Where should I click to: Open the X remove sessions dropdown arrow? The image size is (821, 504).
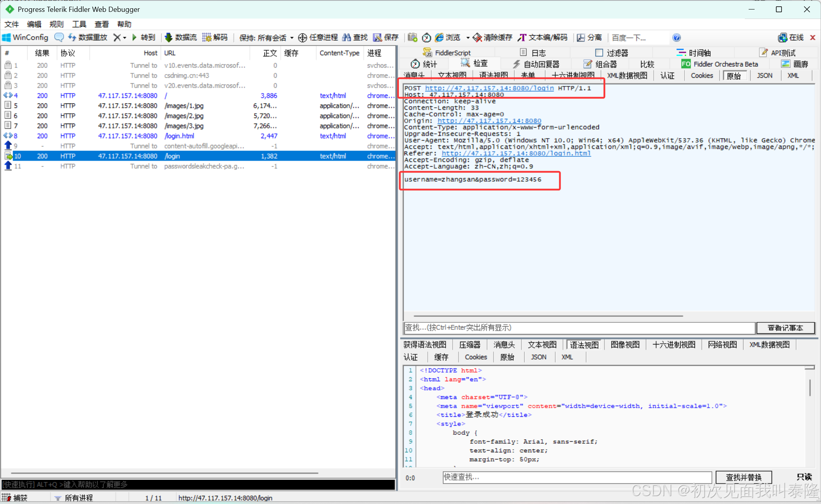125,38
